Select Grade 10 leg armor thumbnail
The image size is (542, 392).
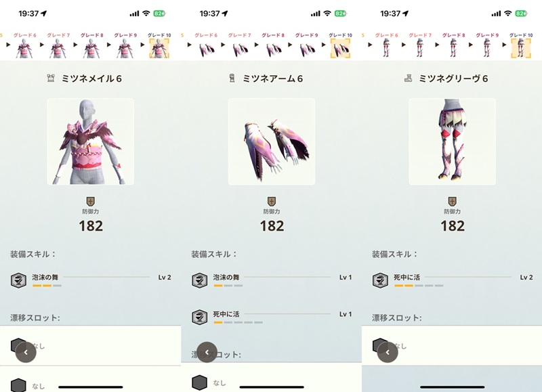[521, 48]
